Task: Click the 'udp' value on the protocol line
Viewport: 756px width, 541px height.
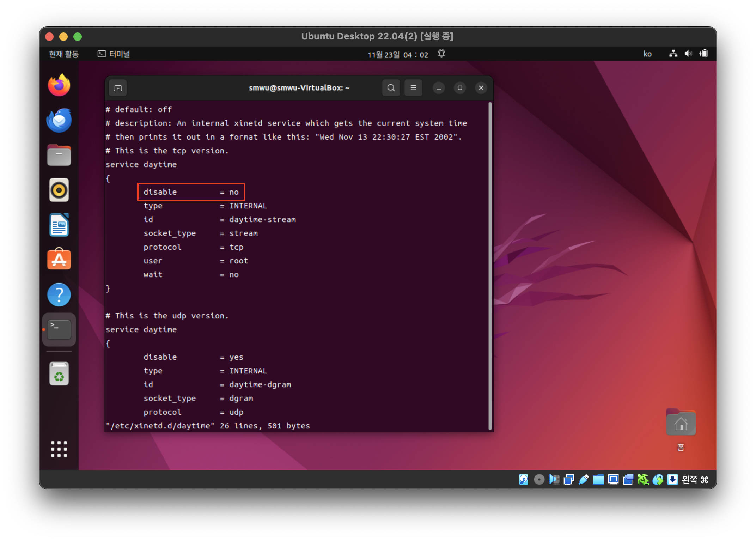Action: (x=236, y=412)
